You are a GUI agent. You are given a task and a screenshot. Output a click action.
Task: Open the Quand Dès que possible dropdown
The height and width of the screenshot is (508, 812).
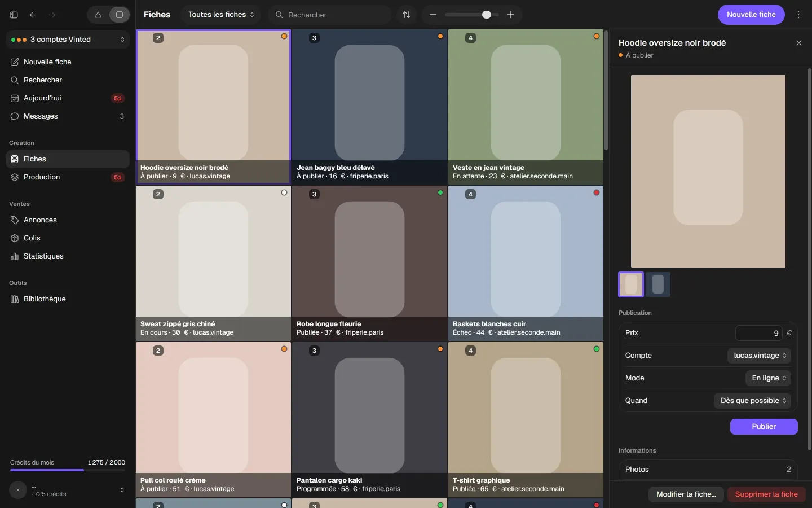[x=752, y=401]
